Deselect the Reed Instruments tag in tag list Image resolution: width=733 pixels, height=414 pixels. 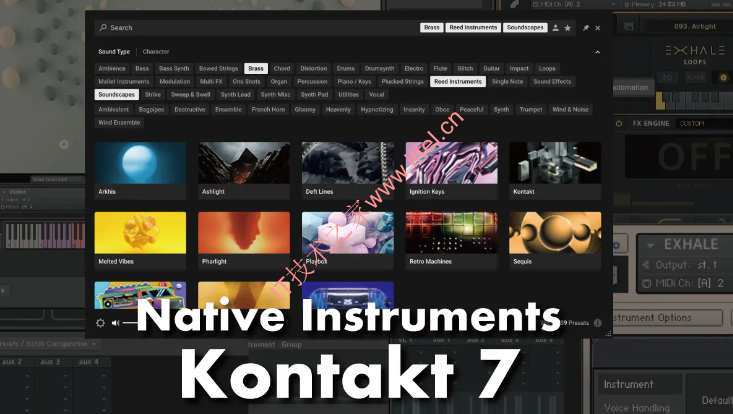click(458, 81)
